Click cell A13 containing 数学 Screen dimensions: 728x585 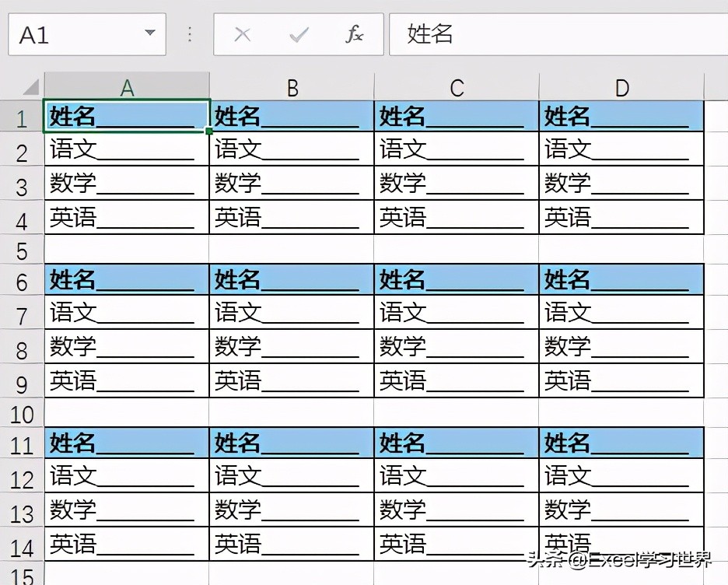(x=127, y=510)
